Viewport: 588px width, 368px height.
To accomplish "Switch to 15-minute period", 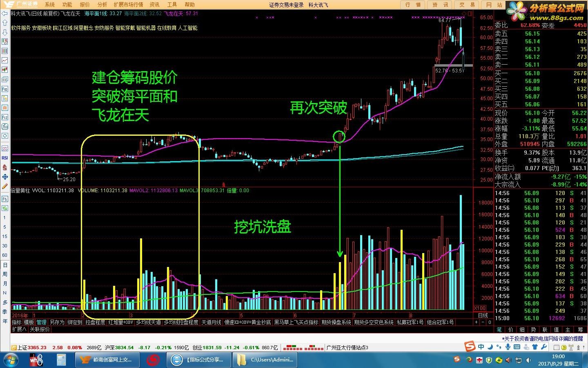I will tap(5, 236).
